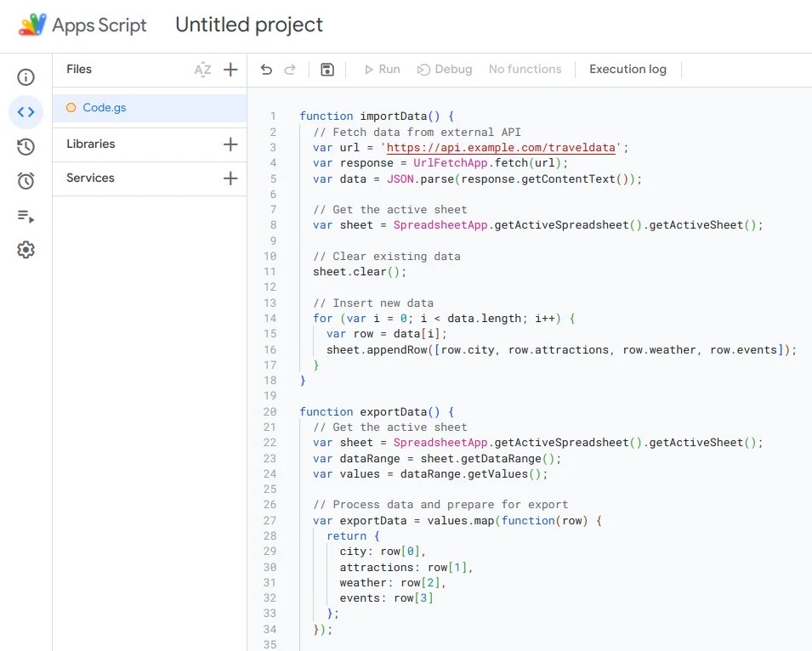Click the Apps Script title text
812x651 pixels.
(99, 25)
